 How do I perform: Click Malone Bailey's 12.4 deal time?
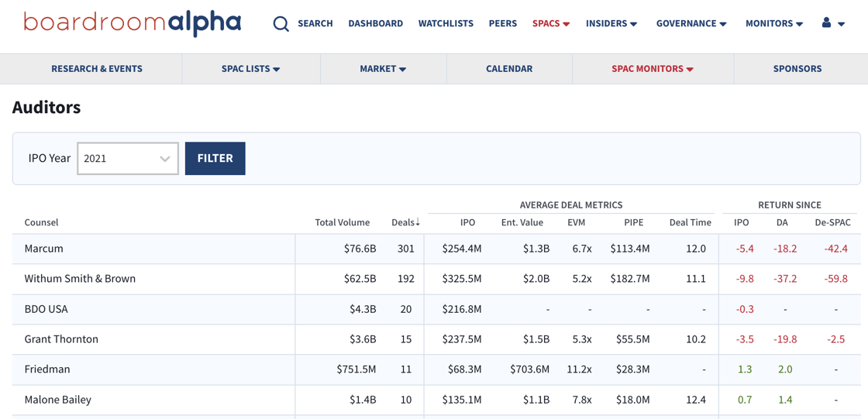click(697, 399)
